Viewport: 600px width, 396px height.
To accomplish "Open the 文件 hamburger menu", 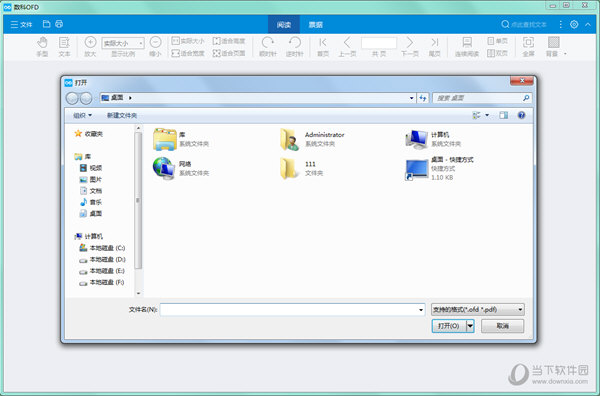I will [x=21, y=24].
